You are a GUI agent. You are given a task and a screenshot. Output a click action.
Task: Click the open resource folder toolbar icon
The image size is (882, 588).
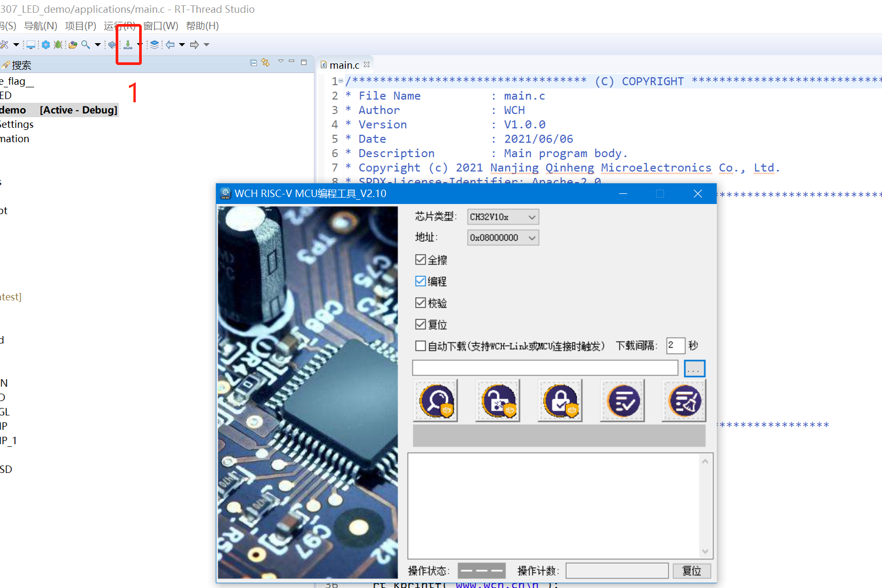73,45
